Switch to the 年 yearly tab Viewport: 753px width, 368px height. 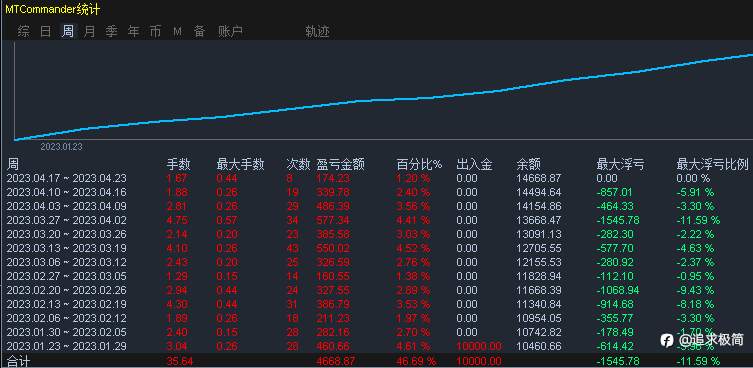134,32
